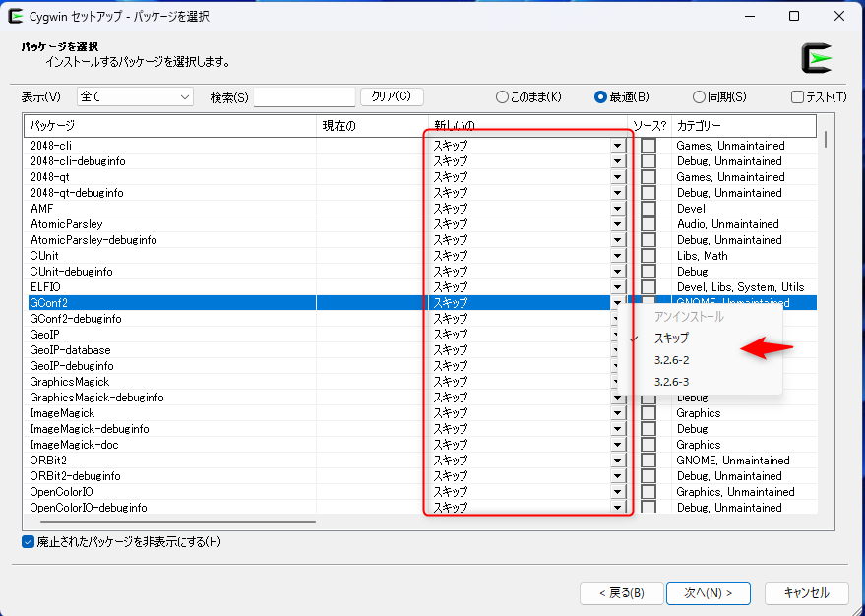Select version 3.2.6-3 from the popup menu
This screenshot has height=616, width=865.
[x=672, y=382]
